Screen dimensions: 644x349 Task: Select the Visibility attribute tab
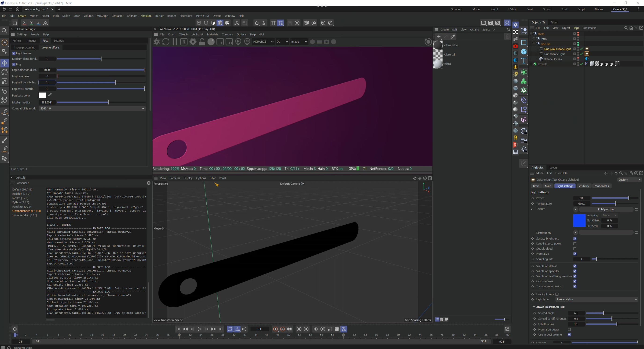[x=584, y=186]
